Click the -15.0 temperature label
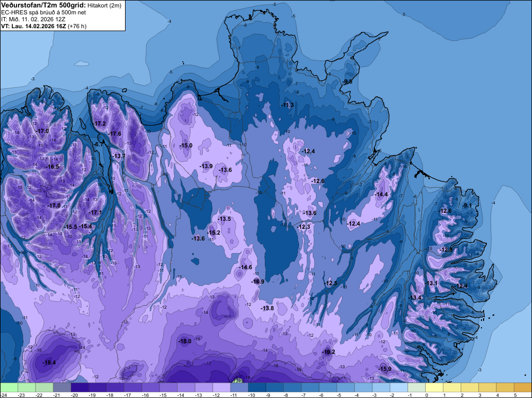Image resolution: width=532 pixels, height=398 pixels. click(186, 145)
